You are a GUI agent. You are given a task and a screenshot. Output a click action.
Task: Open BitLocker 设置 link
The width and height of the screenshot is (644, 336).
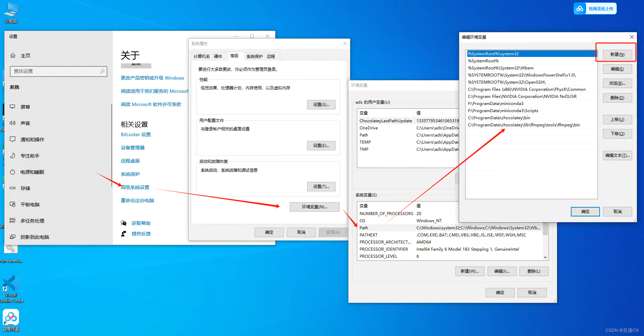(x=136, y=134)
